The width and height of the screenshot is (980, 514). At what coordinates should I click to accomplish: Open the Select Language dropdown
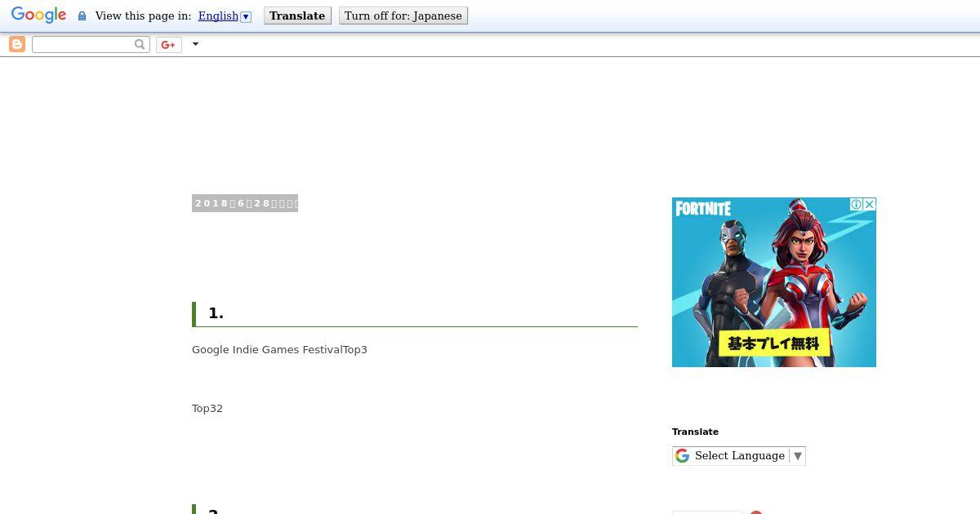click(x=739, y=455)
